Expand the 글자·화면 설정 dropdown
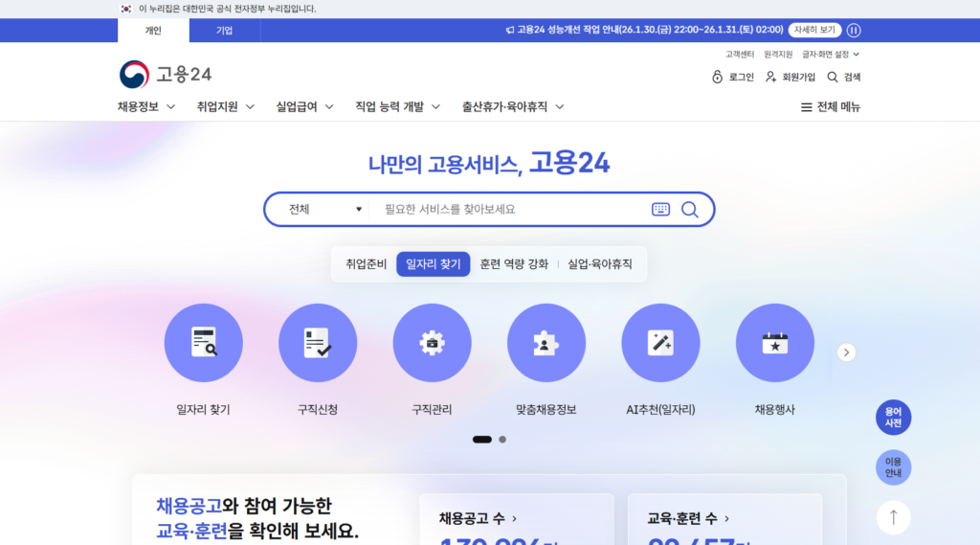This screenshot has height=545, width=980. 831,55
